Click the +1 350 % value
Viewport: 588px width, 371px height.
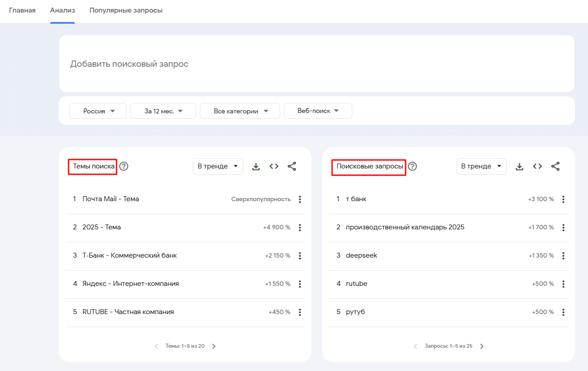(x=541, y=255)
